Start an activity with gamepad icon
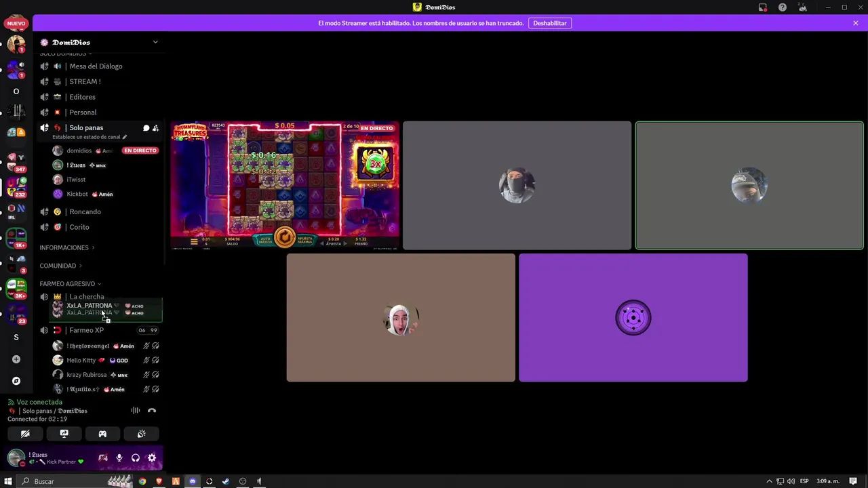This screenshot has width=868, height=488. click(102, 434)
